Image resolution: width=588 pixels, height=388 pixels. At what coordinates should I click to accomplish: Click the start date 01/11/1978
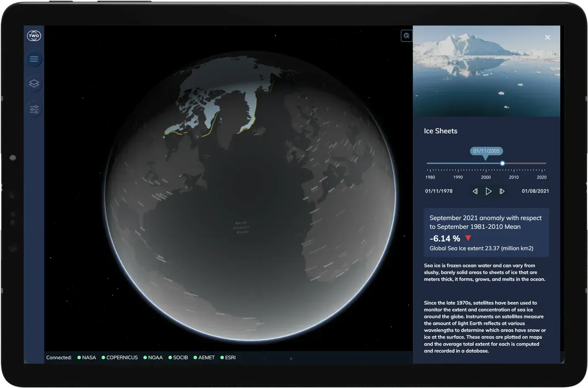pyautogui.click(x=439, y=191)
